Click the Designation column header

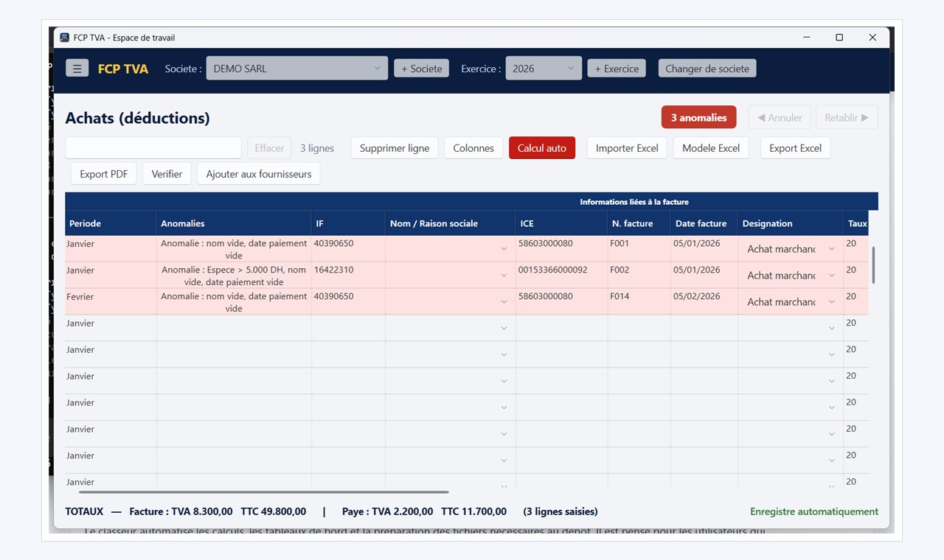(x=791, y=223)
